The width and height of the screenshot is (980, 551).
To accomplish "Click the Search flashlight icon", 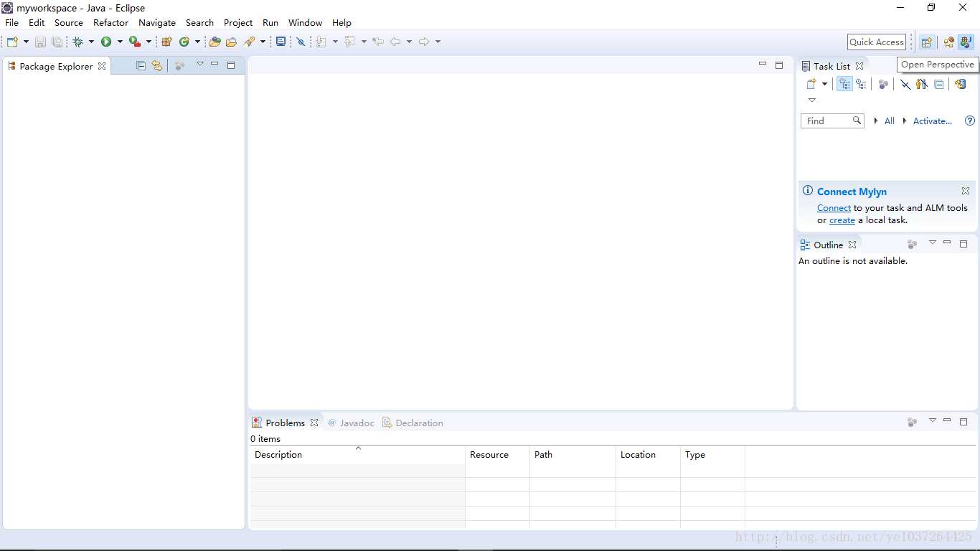I will (249, 42).
